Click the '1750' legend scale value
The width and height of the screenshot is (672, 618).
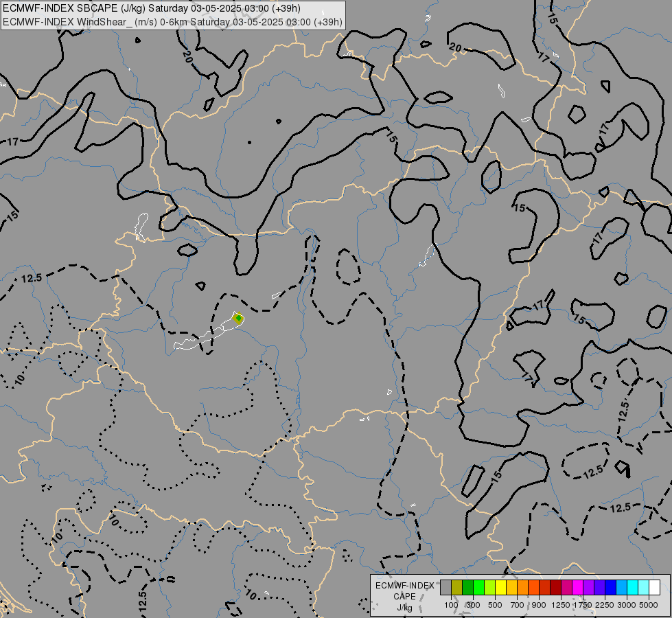[x=583, y=605]
